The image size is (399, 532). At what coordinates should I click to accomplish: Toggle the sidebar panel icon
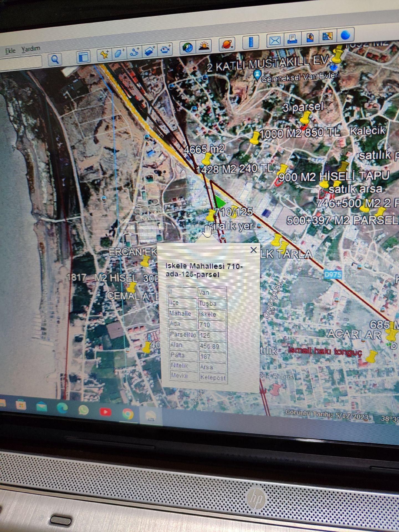pyautogui.click(x=83, y=57)
